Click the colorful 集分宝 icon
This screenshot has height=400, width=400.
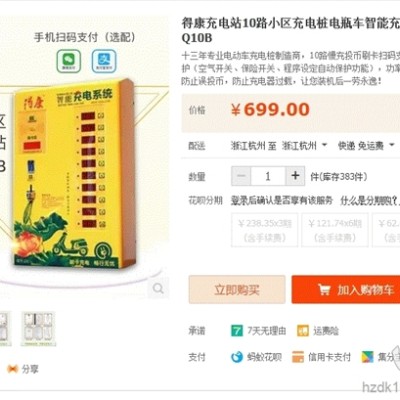(368, 357)
